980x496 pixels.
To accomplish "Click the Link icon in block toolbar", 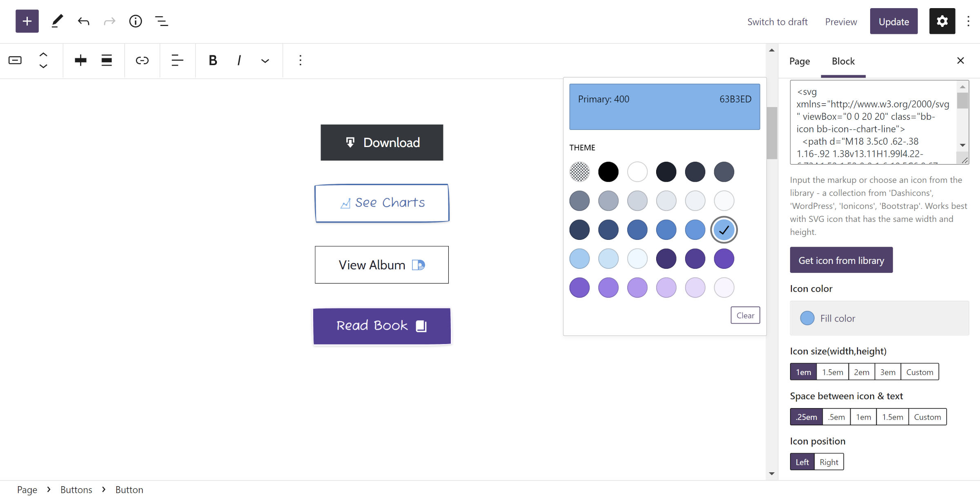I will (142, 61).
